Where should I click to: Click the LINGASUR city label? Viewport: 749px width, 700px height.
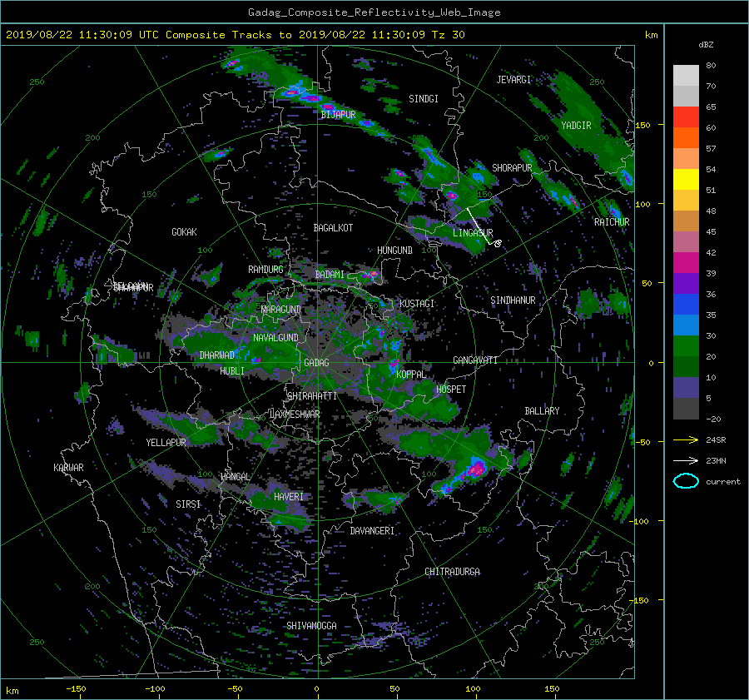pyautogui.click(x=473, y=233)
